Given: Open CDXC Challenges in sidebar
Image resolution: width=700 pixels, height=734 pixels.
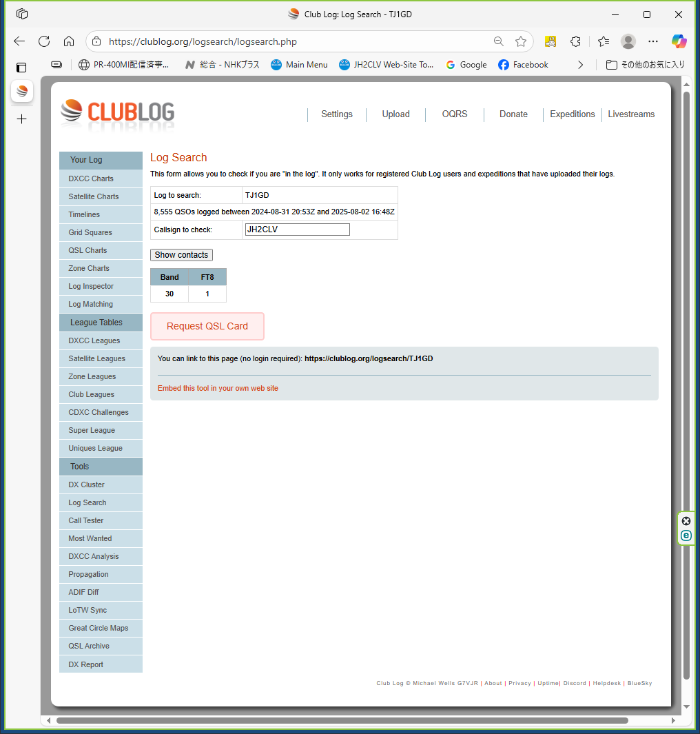Looking at the screenshot, I should (x=101, y=412).
